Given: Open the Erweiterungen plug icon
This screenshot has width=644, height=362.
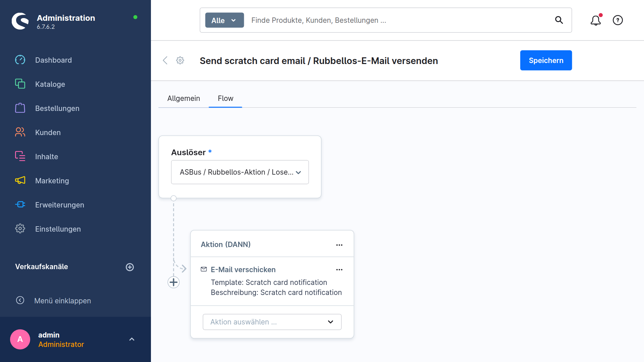Looking at the screenshot, I should [20, 204].
